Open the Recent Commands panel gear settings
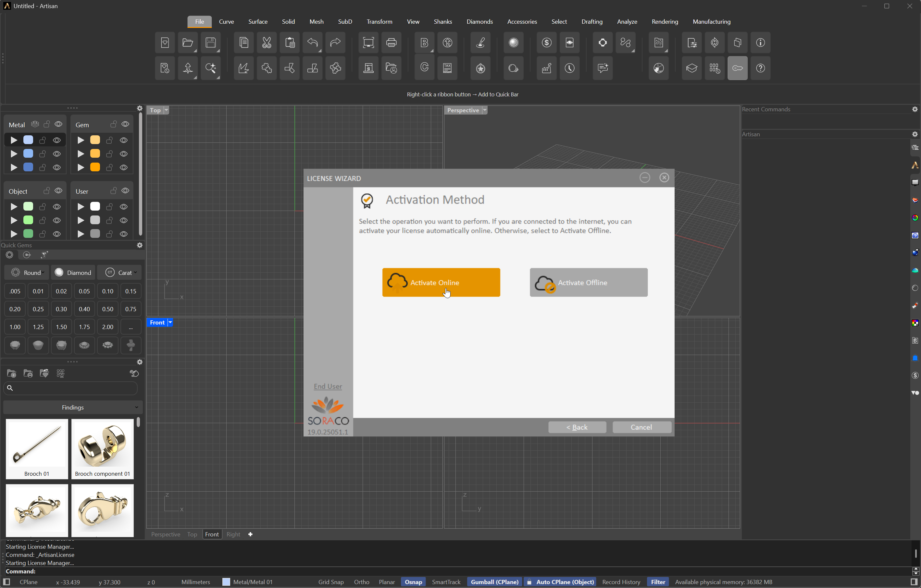 point(915,109)
